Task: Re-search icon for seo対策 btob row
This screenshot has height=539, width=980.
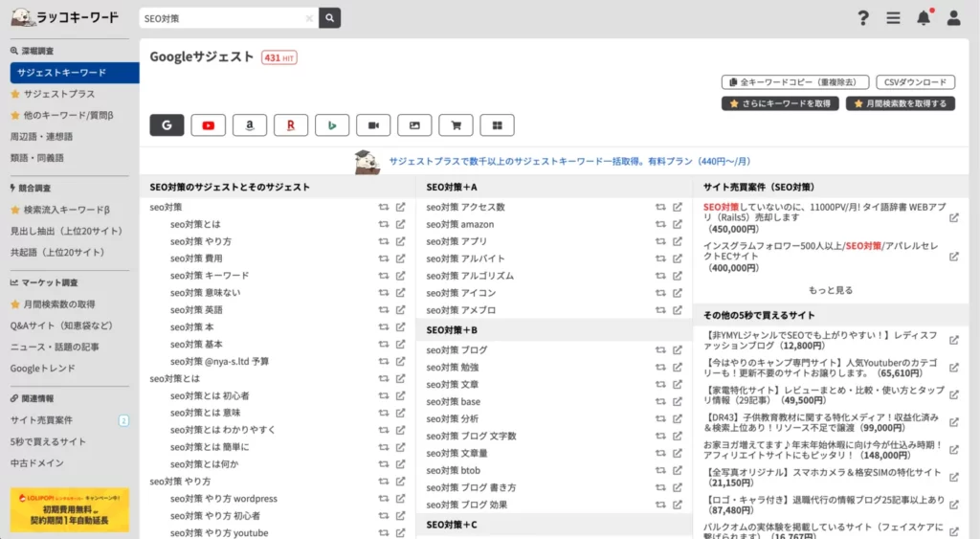Action: [x=660, y=470]
